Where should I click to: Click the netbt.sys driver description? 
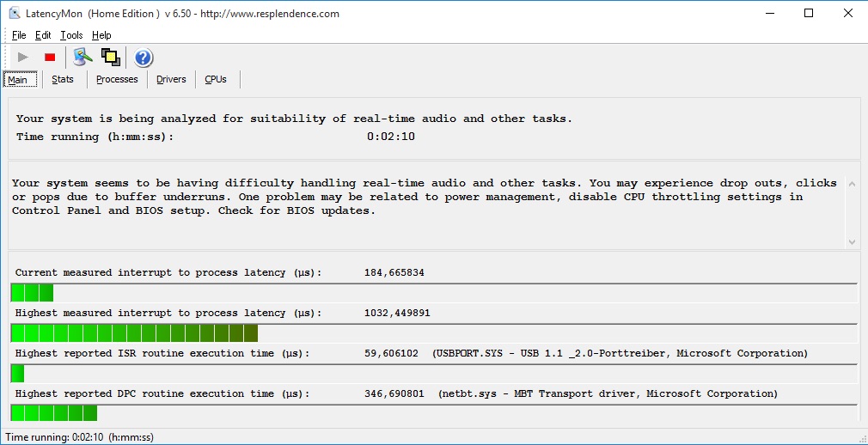608,394
